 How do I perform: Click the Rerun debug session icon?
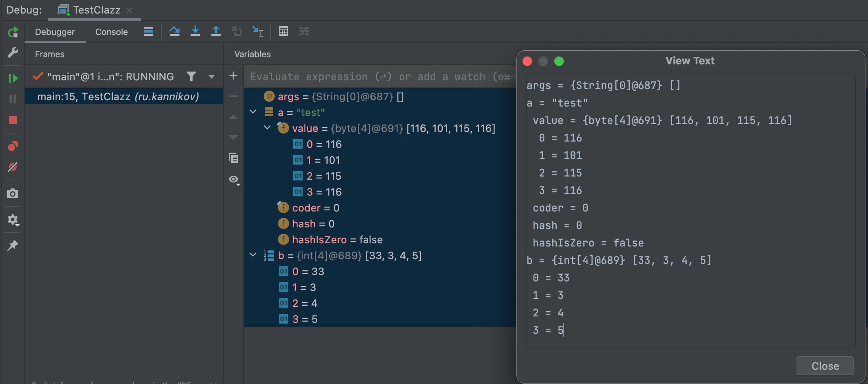click(13, 32)
